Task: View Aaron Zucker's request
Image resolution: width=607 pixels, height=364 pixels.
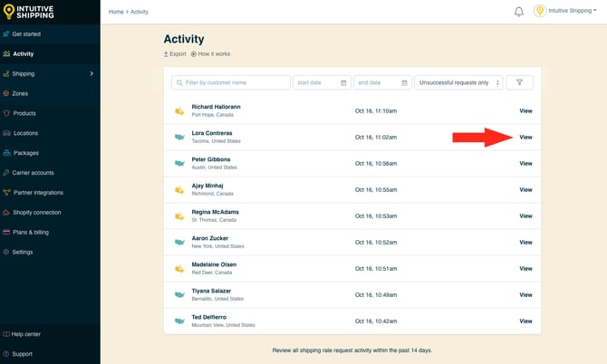Action: coord(525,243)
